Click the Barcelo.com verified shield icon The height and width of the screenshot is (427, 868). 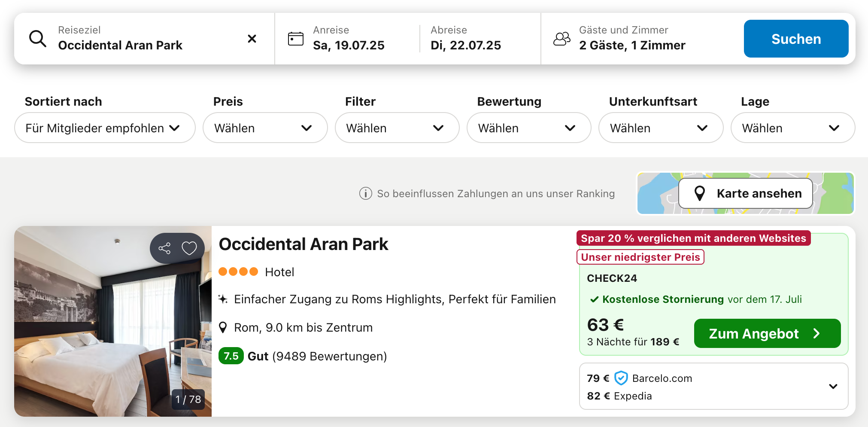(621, 378)
